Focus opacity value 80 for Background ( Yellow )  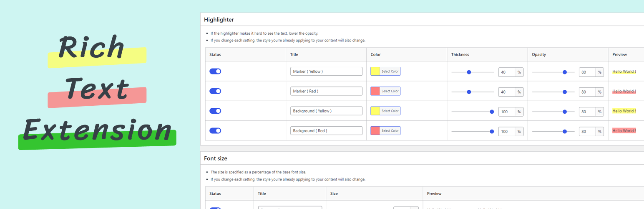click(x=587, y=112)
